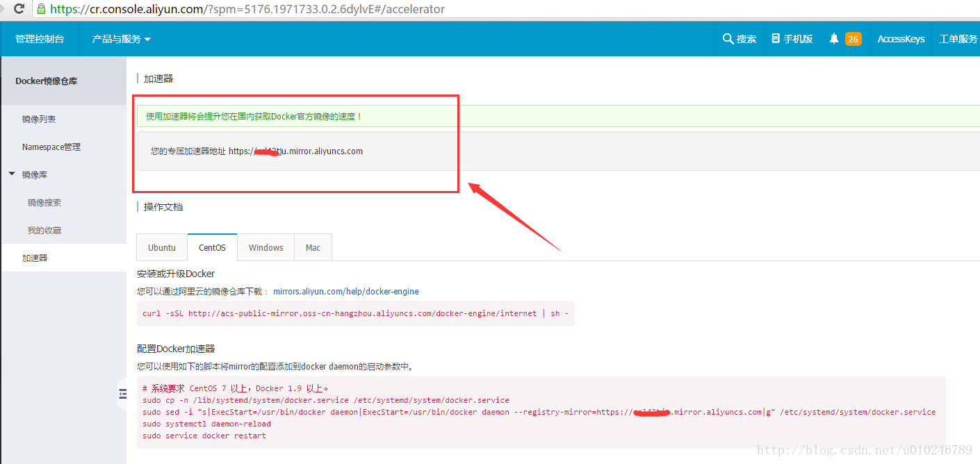Click the 搜索 label in the top bar
The height and width of the screenshot is (464, 980).
tap(746, 39)
